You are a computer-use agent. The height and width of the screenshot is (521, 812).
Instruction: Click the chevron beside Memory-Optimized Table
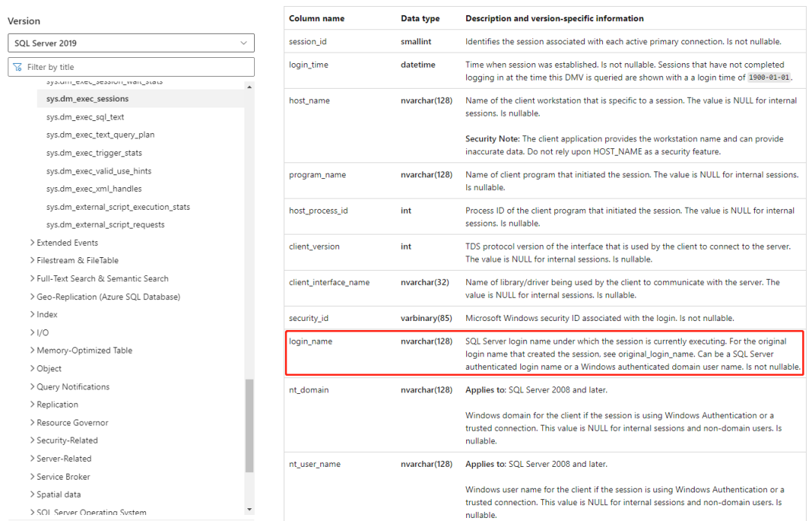pyautogui.click(x=32, y=350)
